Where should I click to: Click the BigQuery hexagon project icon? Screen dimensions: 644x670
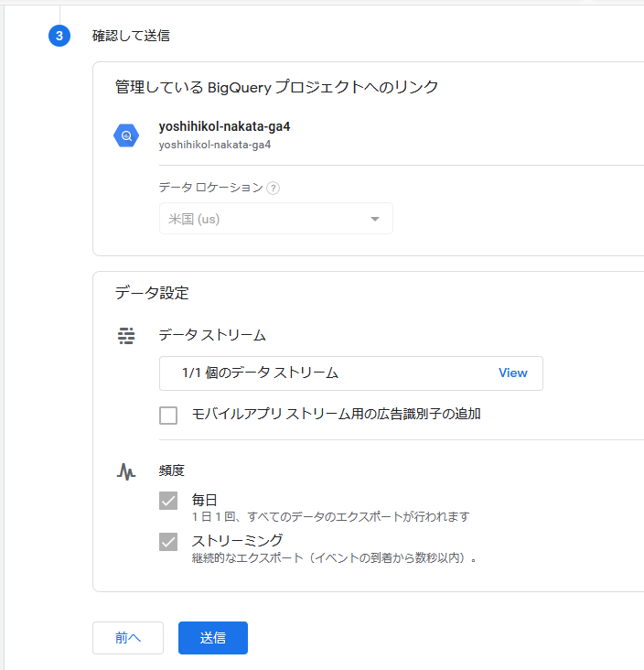(126, 135)
